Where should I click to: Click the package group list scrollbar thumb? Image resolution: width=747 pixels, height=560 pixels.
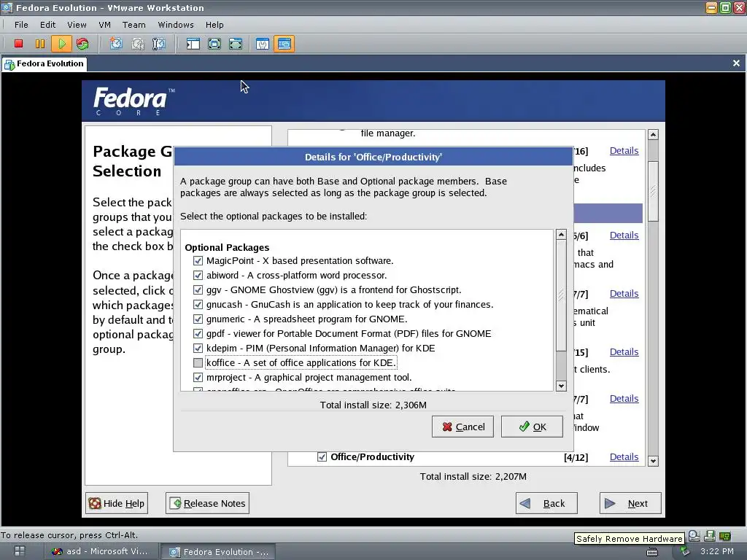(653, 191)
